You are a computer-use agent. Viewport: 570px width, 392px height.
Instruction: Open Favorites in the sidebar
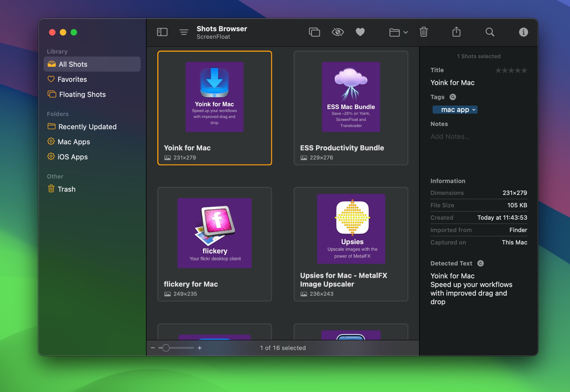pyautogui.click(x=92, y=79)
